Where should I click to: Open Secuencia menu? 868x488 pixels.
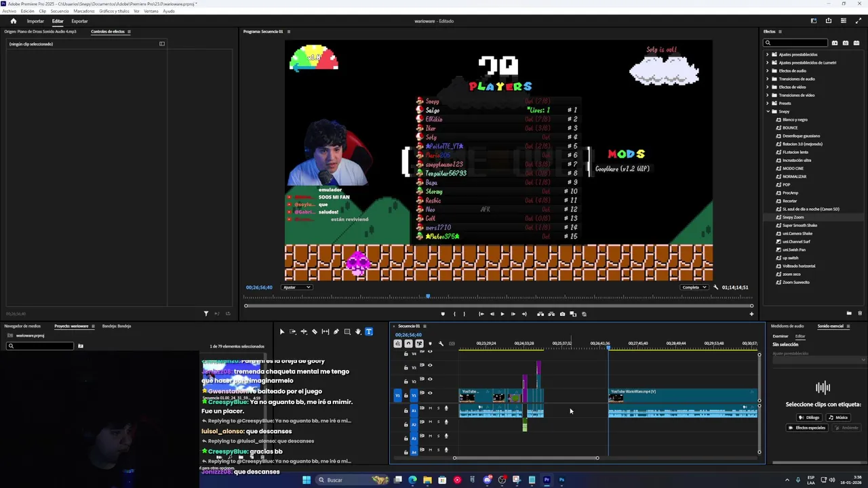pos(60,11)
